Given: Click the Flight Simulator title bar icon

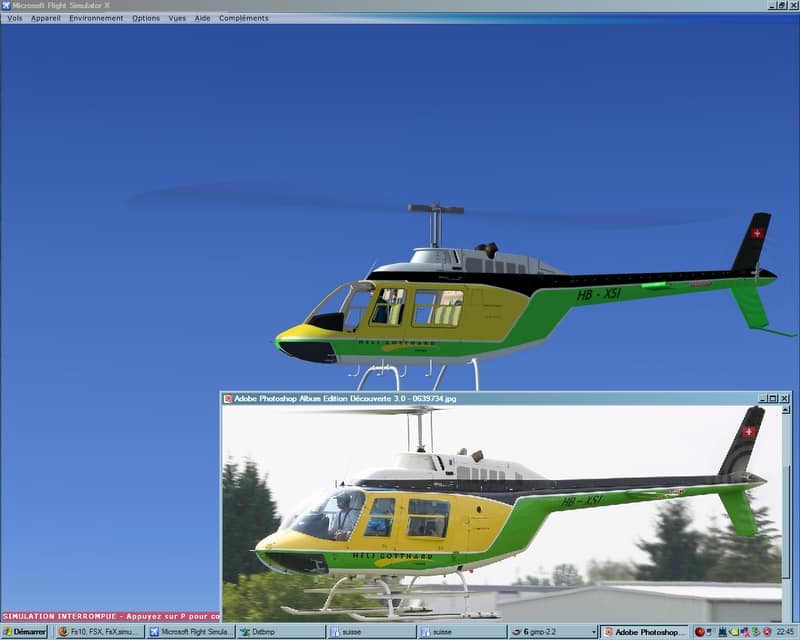Looking at the screenshot, I should tap(7, 5).
